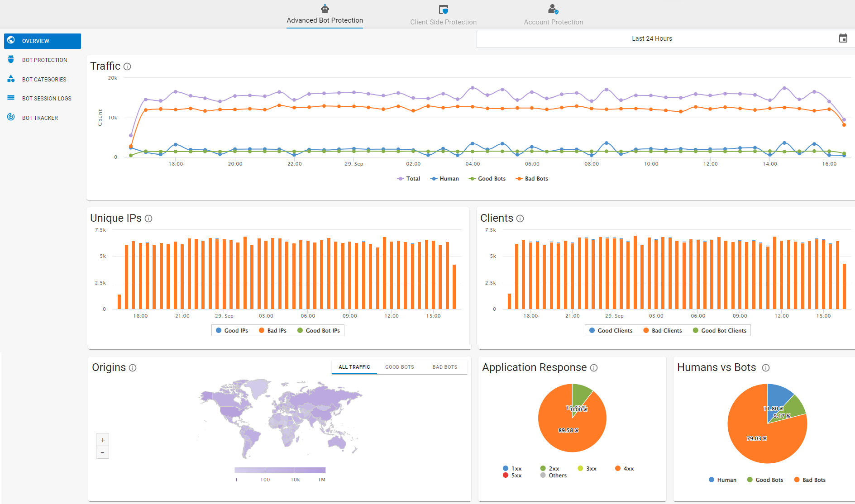Select the Bad Bots tab in Origins
Image resolution: width=855 pixels, height=504 pixels.
click(x=444, y=367)
